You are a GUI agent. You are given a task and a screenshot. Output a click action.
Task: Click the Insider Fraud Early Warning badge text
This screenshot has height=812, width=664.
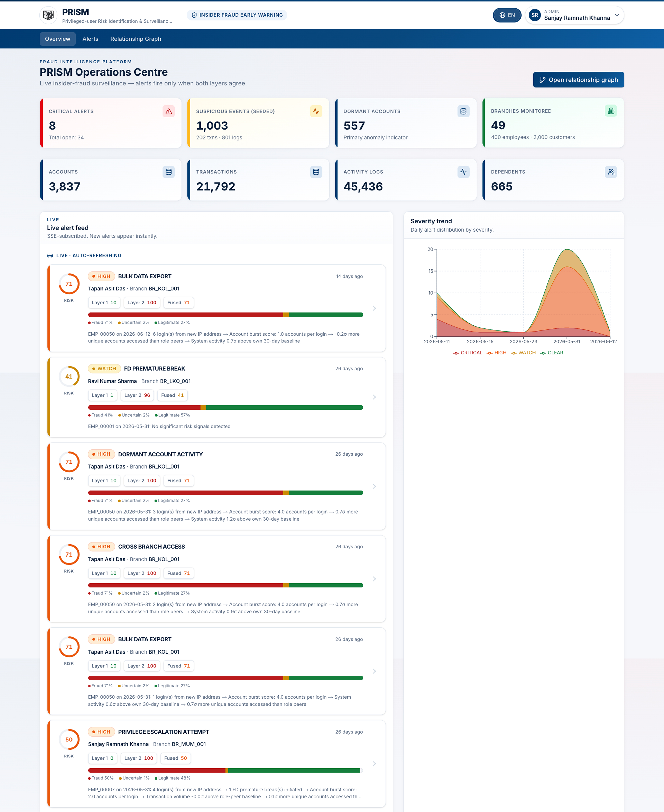(241, 15)
